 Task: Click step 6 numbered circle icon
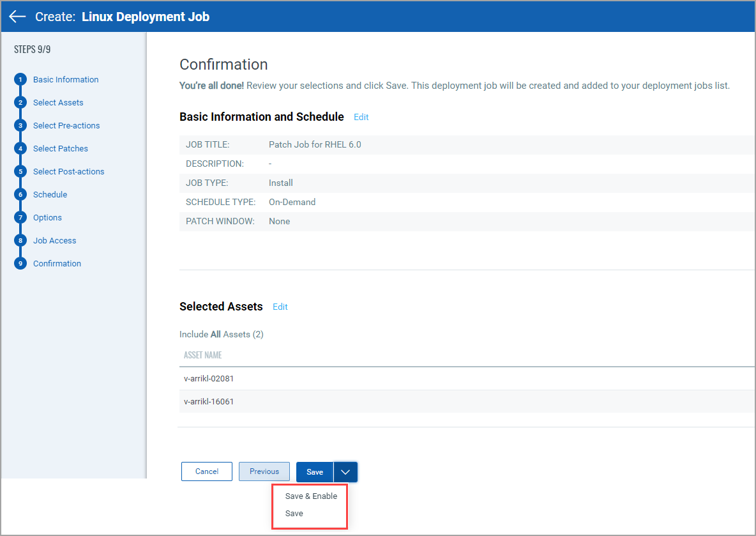20,195
